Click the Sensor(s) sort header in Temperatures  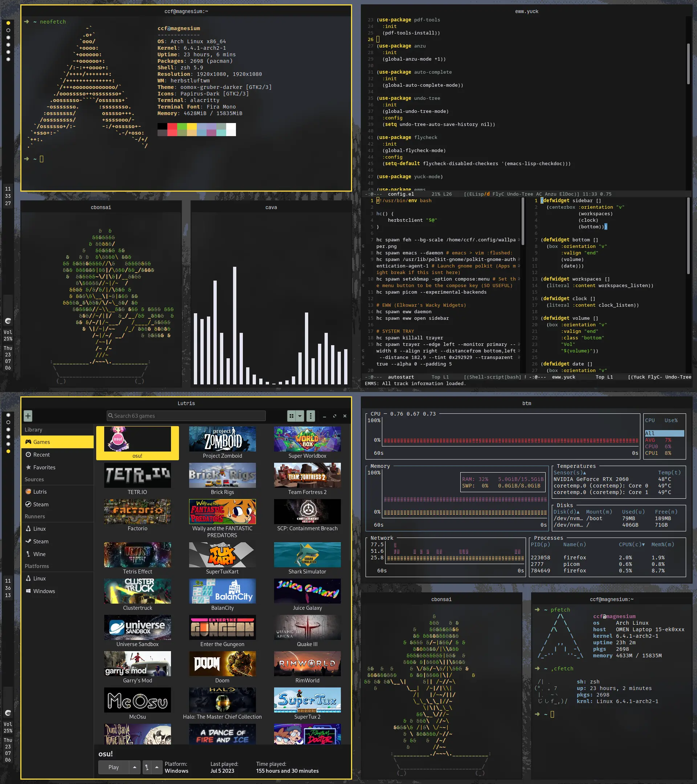coord(570,473)
